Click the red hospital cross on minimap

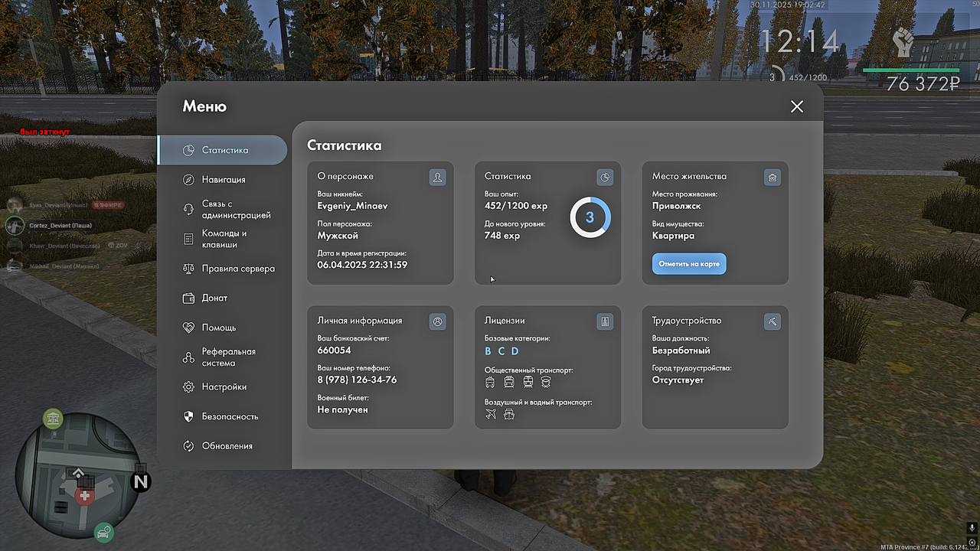click(x=83, y=497)
